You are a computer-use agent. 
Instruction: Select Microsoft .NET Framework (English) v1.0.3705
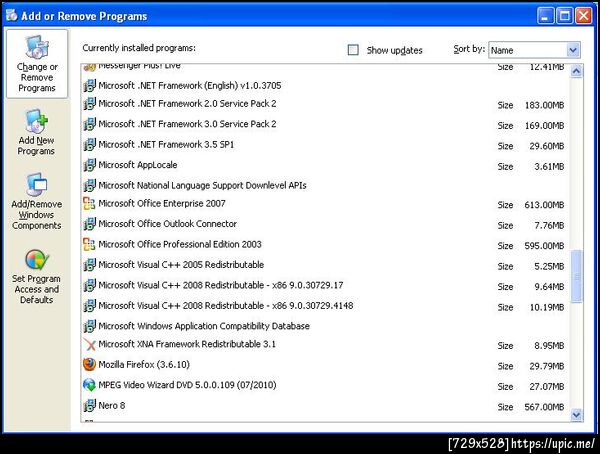190,85
